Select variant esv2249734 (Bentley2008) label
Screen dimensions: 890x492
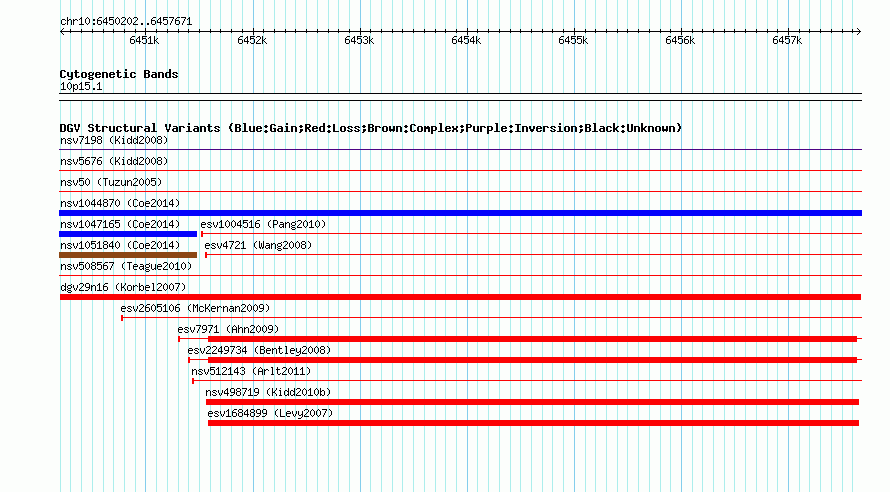tap(259, 350)
